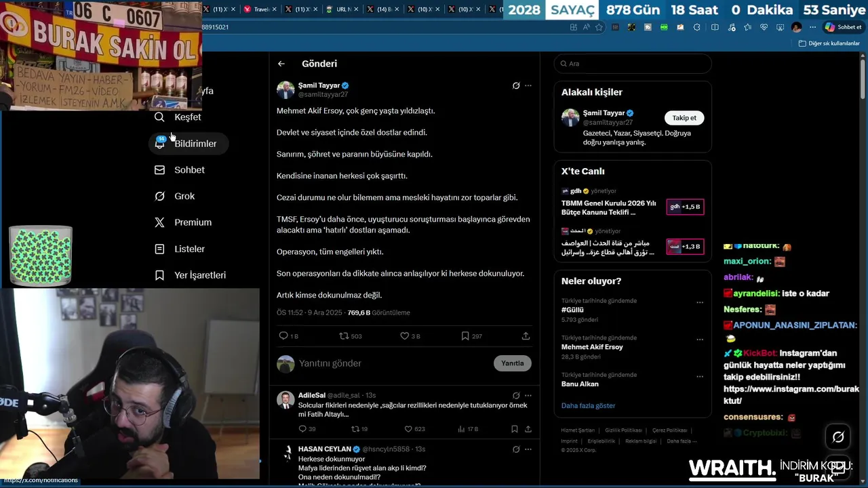The image size is (868, 488).
Task: Click the Grok icon on Şamil Tayyar's post
Action: point(516,86)
